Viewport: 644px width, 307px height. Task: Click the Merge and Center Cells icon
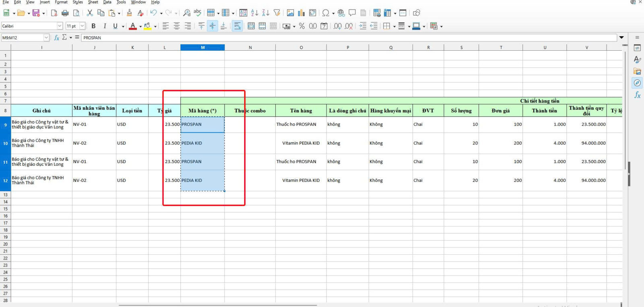[x=251, y=26]
